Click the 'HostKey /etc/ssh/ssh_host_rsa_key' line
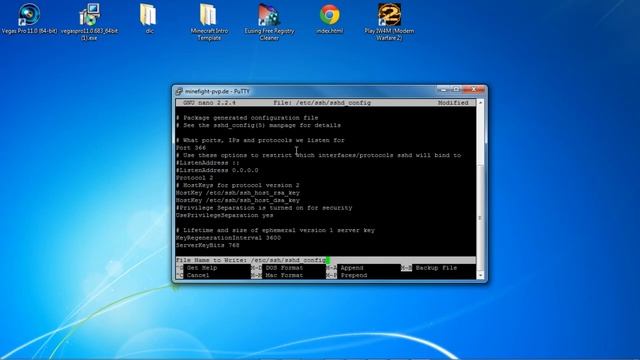Screen dimensions: 640x360 238,193
